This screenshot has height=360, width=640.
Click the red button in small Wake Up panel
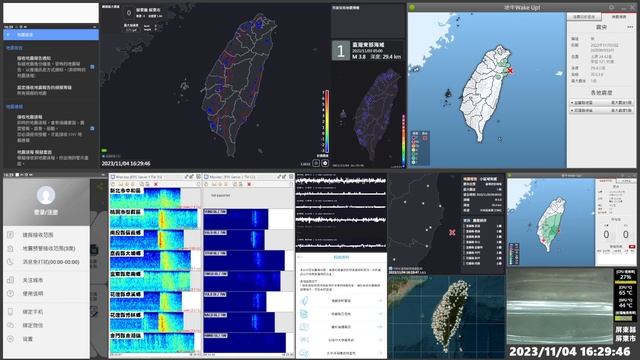click(x=632, y=247)
